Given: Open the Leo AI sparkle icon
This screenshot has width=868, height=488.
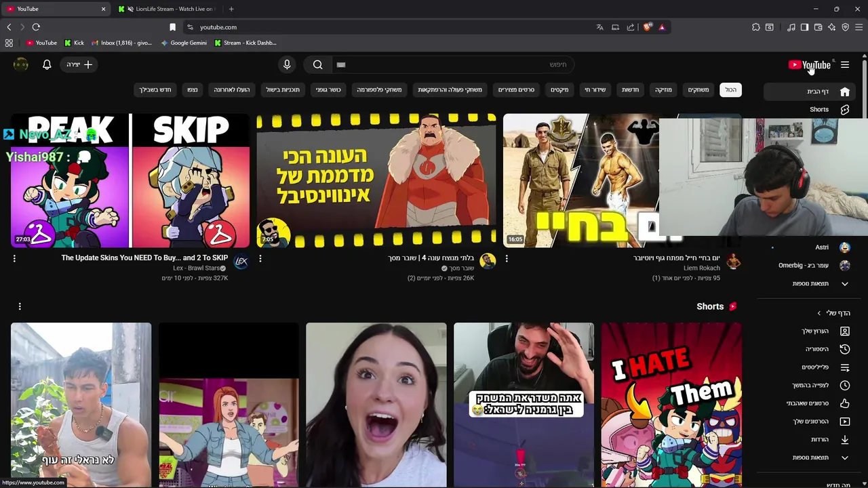Looking at the screenshot, I should point(832,27).
